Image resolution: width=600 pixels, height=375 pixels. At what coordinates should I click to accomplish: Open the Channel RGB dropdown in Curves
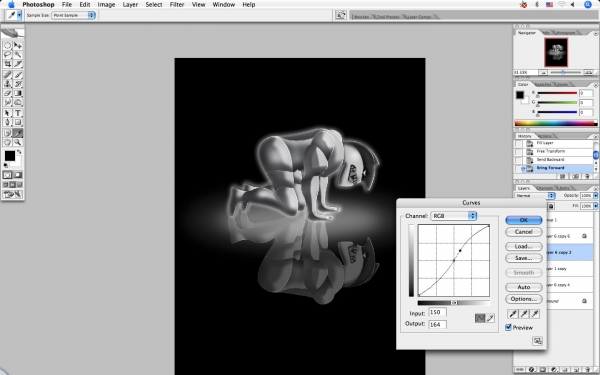[x=453, y=216]
